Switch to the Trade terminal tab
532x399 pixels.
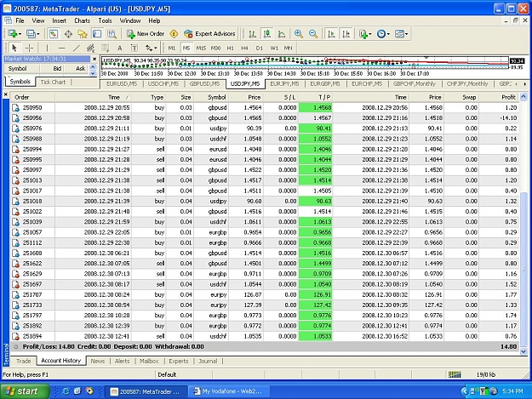coord(24,361)
